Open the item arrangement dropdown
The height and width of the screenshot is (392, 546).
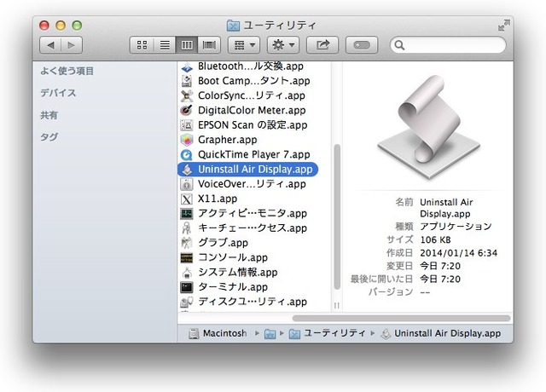point(244,45)
